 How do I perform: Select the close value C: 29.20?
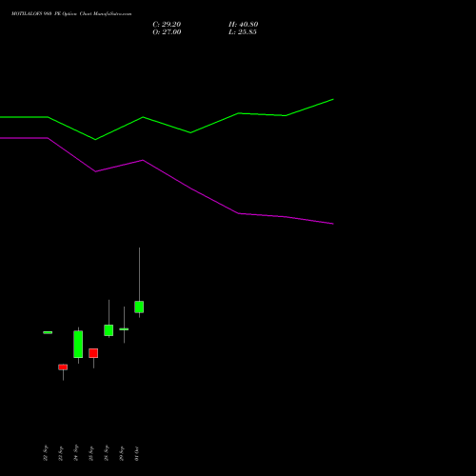(167, 25)
